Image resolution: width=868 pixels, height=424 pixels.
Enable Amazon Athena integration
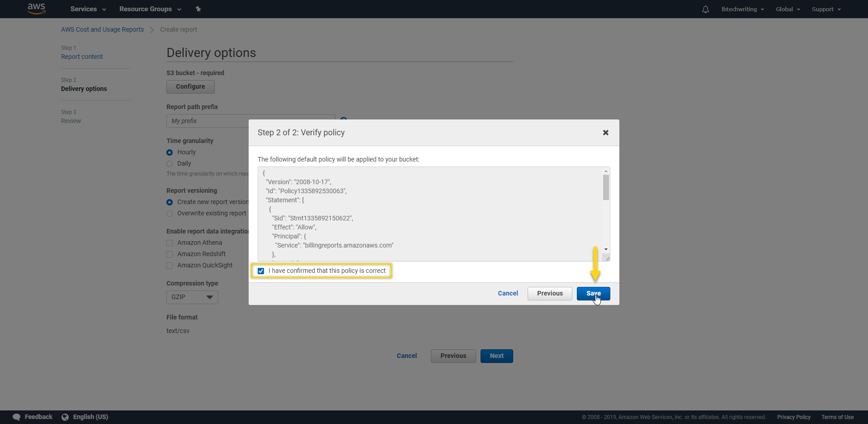(x=170, y=243)
